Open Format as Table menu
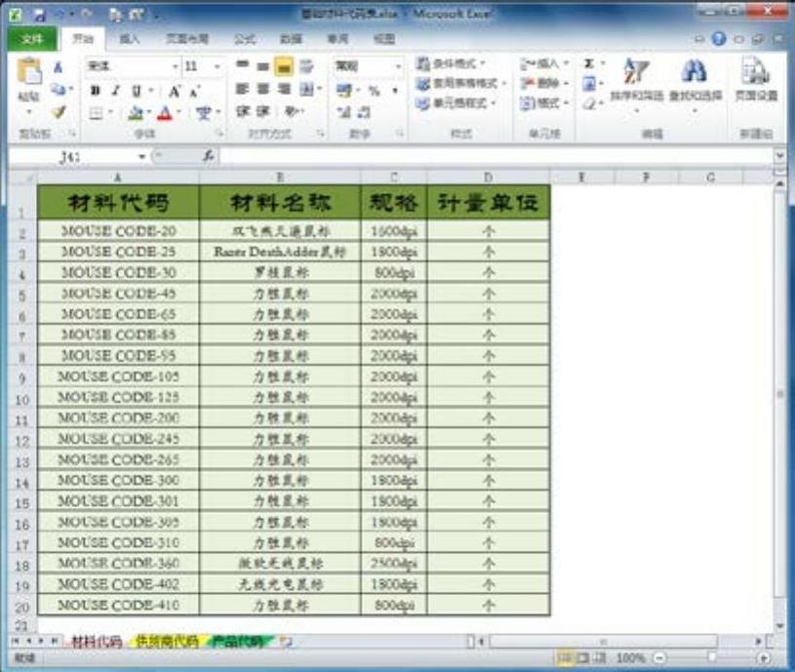Screen dimensions: 795x672 460,83
